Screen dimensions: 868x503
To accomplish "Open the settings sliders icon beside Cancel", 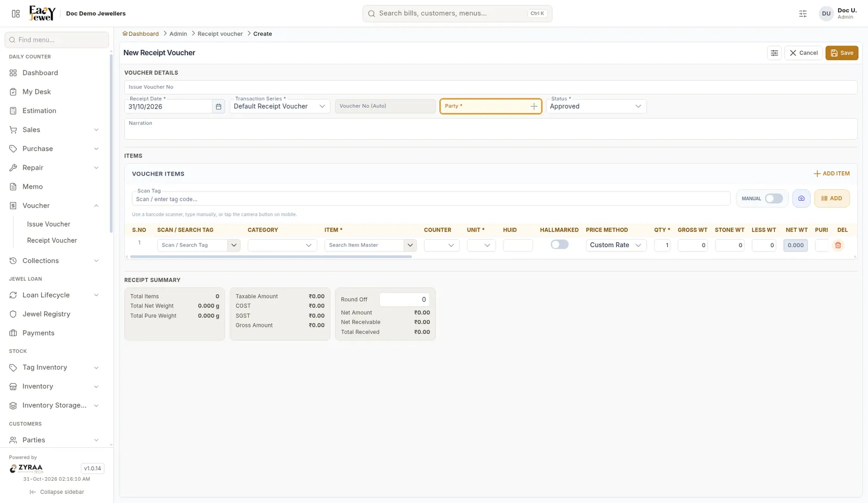I will pyautogui.click(x=774, y=53).
